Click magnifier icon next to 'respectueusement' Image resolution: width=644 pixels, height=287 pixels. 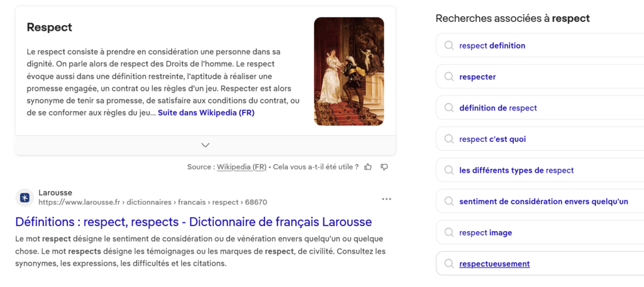pyautogui.click(x=448, y=264)
